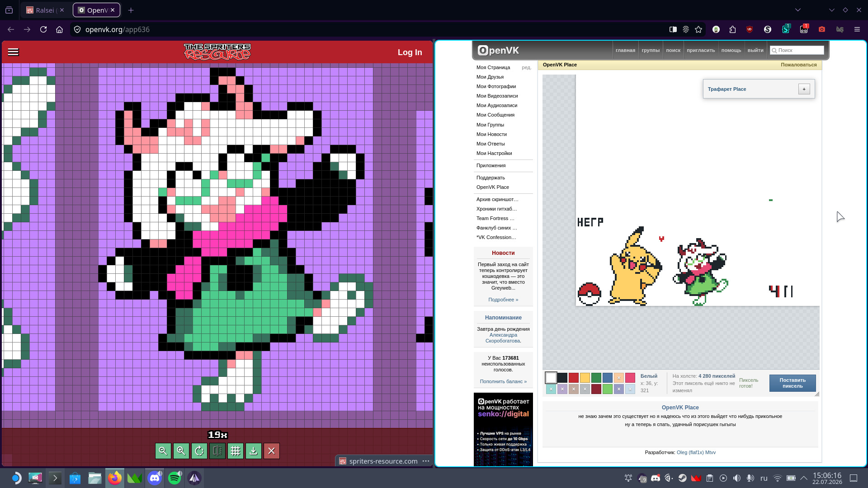Close the sprite viewer with red X
Viewport: 868px width, 488px height.
pos(272,451)
